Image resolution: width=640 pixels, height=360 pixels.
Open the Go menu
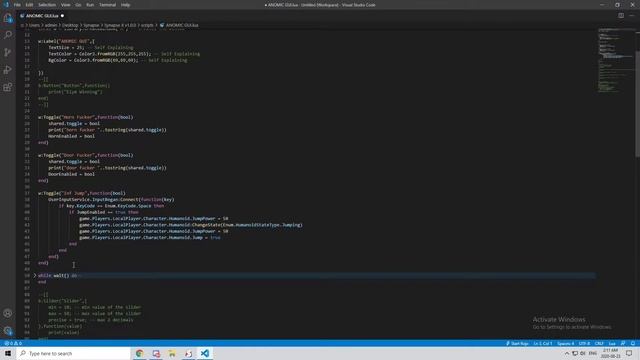click(78, 5)
